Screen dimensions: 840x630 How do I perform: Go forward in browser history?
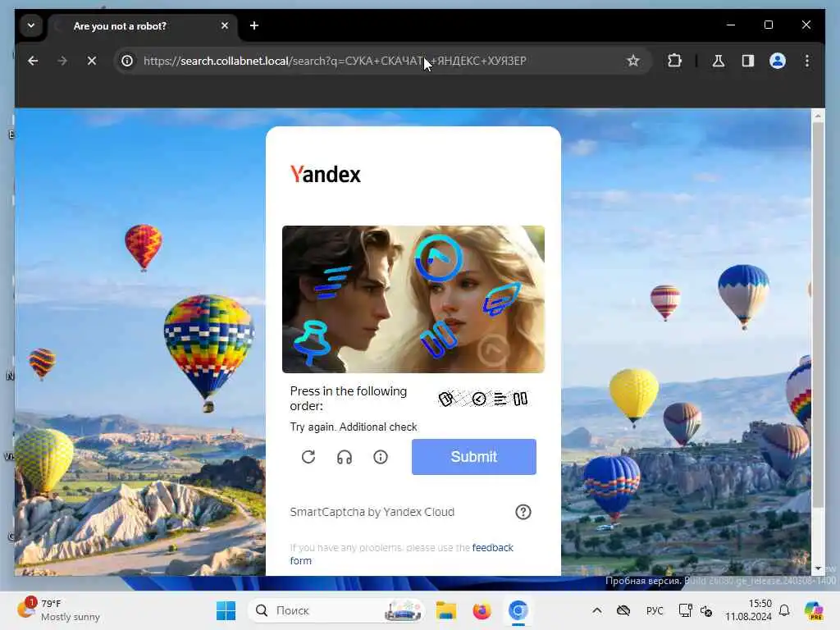coord(62,61)
